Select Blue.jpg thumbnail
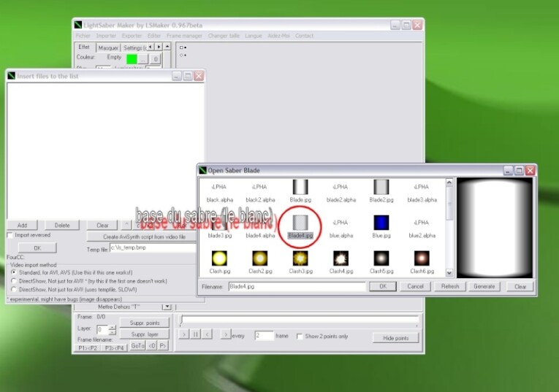 [381, 223]
